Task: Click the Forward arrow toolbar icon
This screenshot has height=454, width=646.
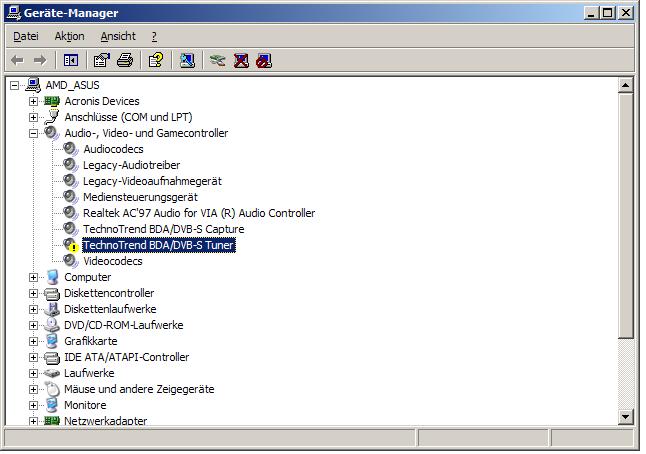Action: coord(40,61)
